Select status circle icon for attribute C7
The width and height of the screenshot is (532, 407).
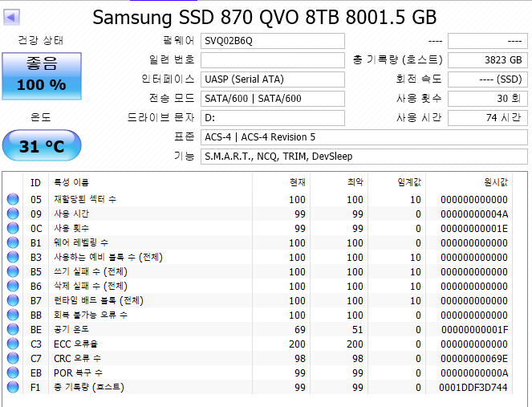tap(13, 359)
